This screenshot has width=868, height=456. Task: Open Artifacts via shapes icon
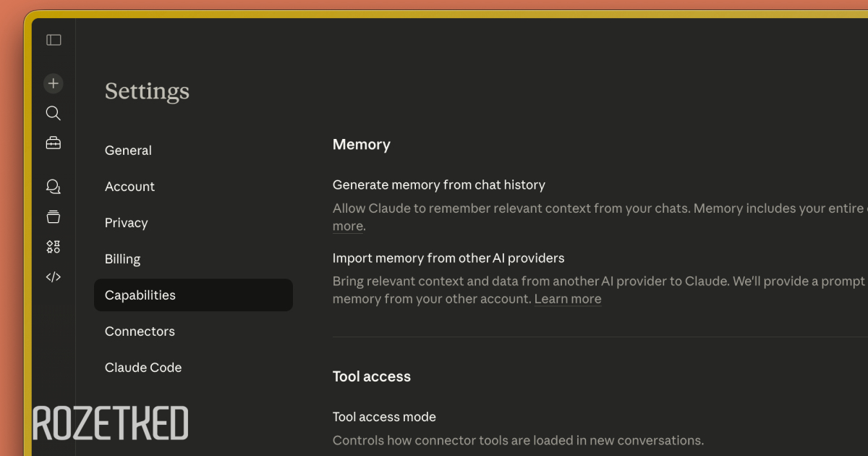(x=53, y=247)
